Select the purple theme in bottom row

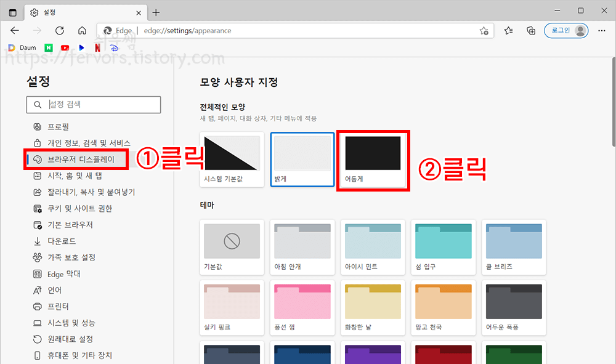pos(373,354)
